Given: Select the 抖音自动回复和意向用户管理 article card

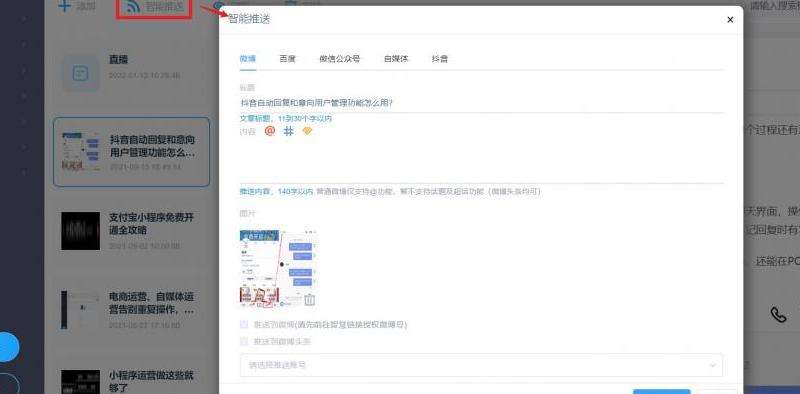Looking at the screenshot, I should pos(132,152).
